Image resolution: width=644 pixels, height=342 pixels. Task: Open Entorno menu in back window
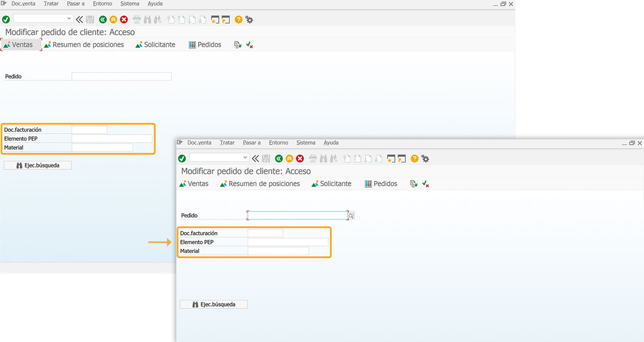[x=103, y=4]
